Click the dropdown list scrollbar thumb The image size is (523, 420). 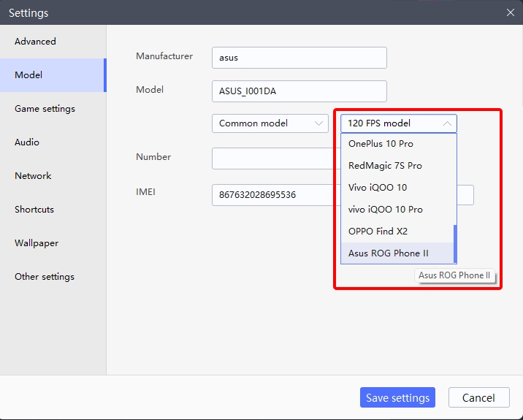coord(455,244)
